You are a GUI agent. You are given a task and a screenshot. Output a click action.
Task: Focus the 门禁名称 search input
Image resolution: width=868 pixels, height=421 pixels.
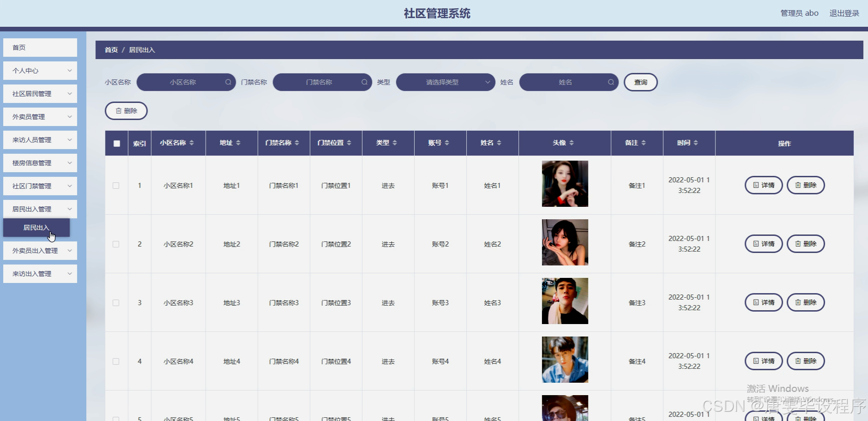tap(322, 82)
